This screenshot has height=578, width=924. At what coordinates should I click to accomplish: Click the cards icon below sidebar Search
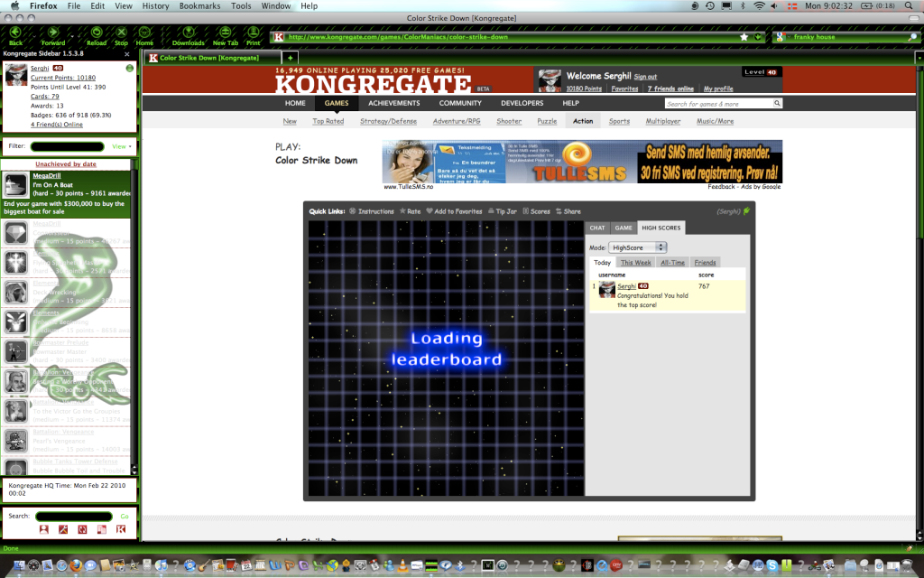tap(102, 529)
